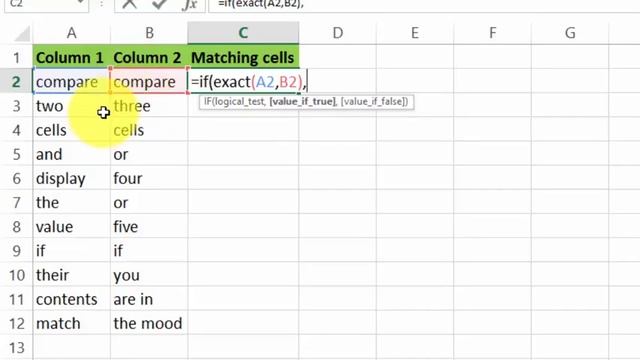The image size is (640, 360).
Task: Click the 'Column 1' header cell
Action: coord(71,58)
